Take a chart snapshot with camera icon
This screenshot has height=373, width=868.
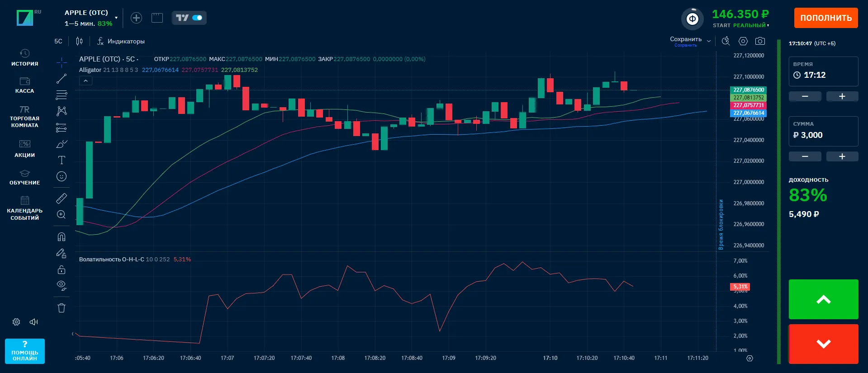pyautogui.click(x=760, y=41)
